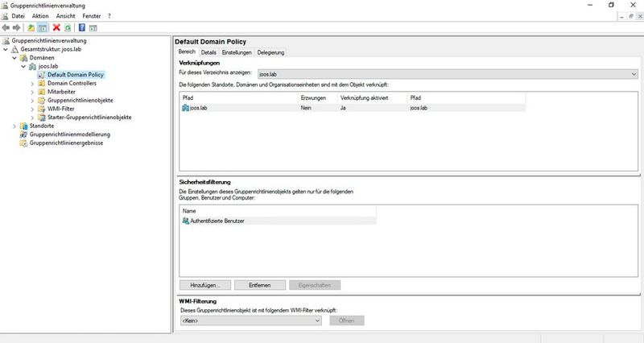Click the Name column header in Sicherheitsfilterung

[278, 211]
